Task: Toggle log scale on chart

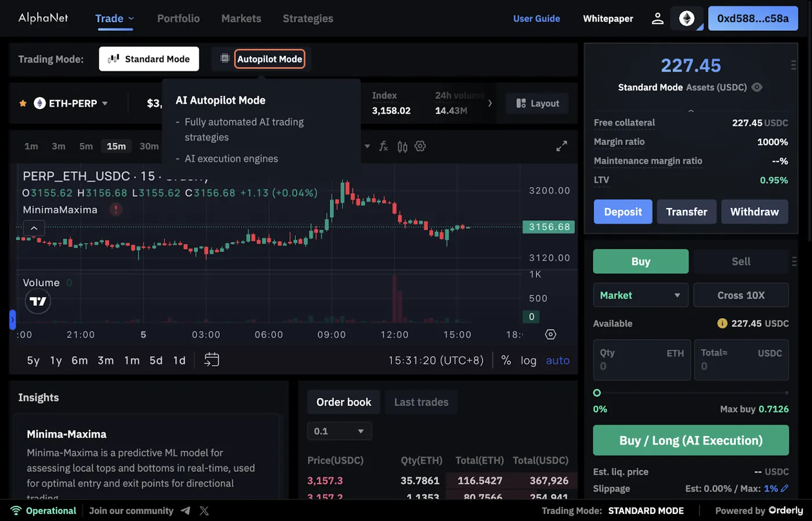Action: coord(528,360)
